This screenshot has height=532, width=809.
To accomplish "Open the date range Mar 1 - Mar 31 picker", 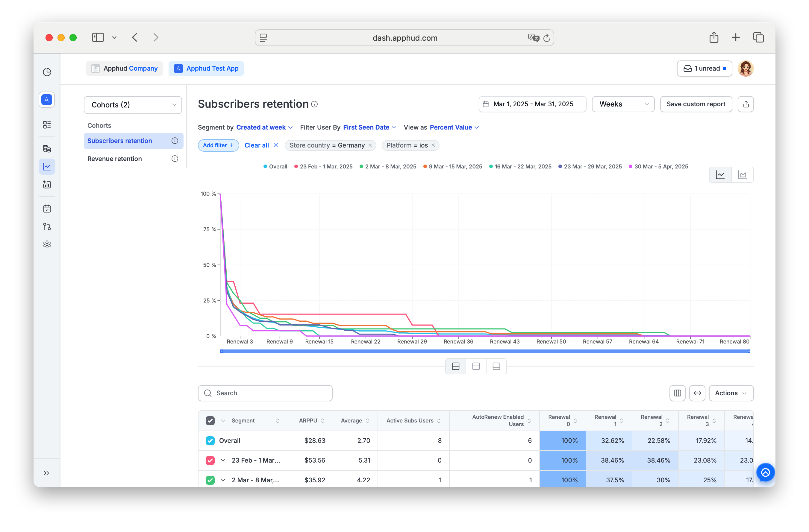I will click(x=532, y=104).
